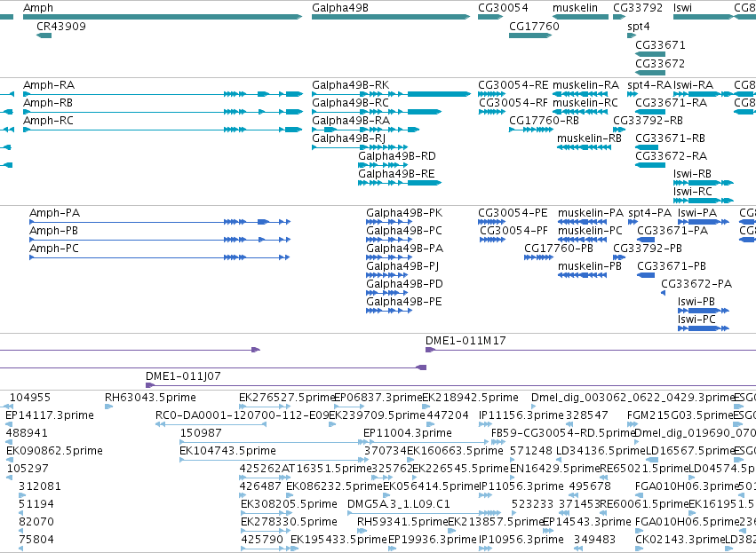This screenshot has height=553, width=756.
Task: Open transcript Amph-RA
Action: tap(49, 85)
